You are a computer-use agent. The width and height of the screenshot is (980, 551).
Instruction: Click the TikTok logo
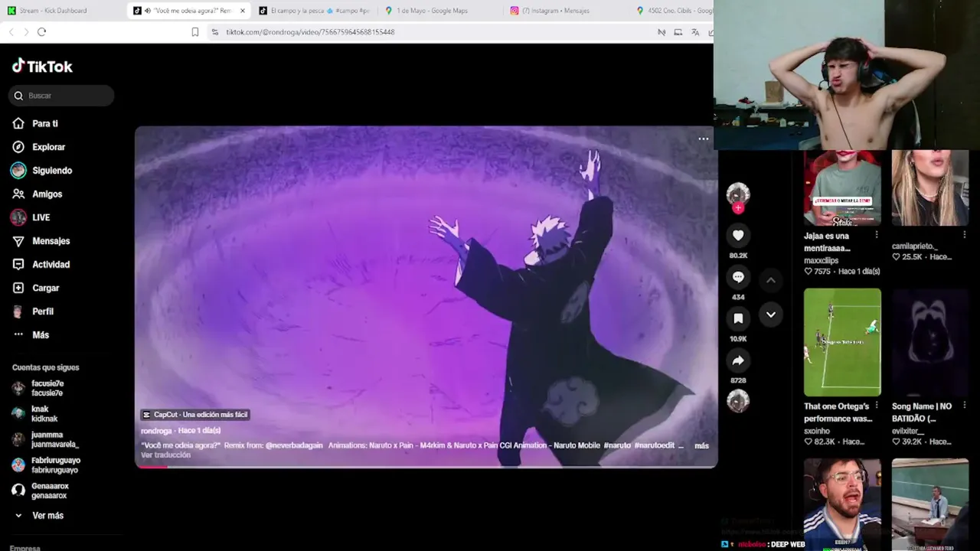click(x=42, y=66)
